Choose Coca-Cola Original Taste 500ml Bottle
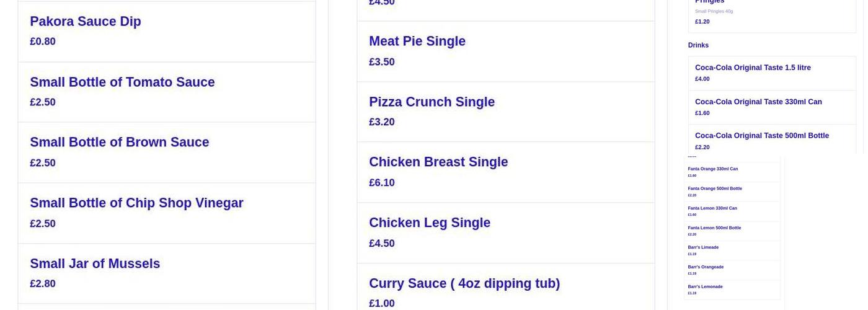868x310 pixels. (771, 141)
